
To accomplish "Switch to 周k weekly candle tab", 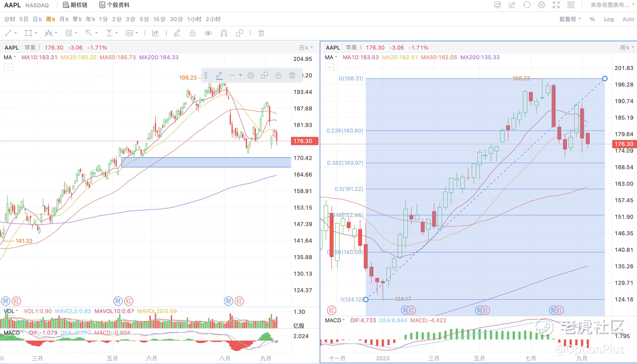I will point(50,19).
